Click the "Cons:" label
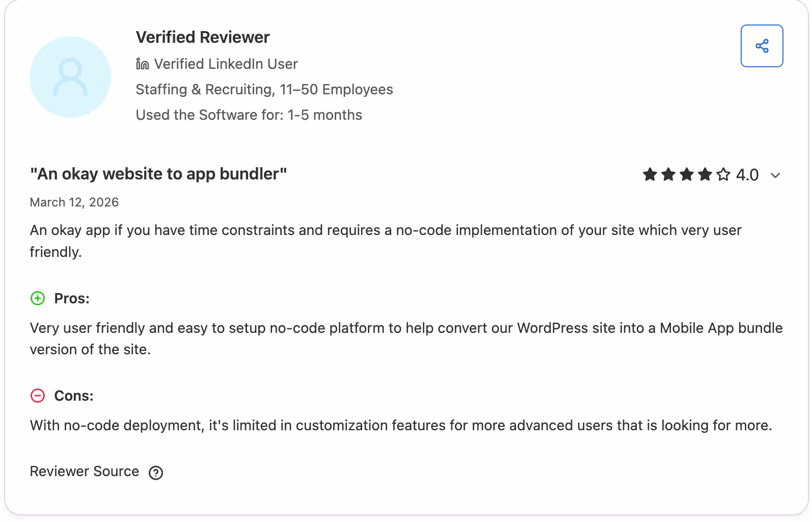This screenshot has width=812, height=522. [74, 396]
